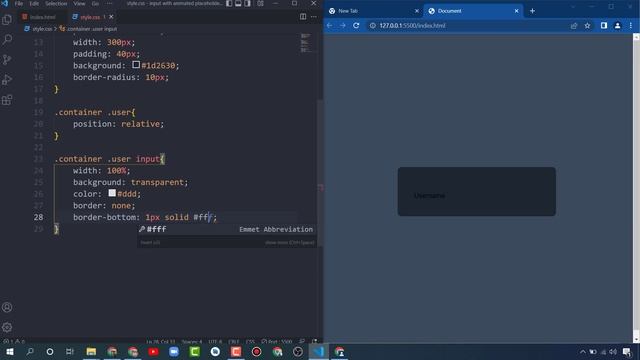
Task: Click the VS Code logo icon
Action: tap(5, 4)
